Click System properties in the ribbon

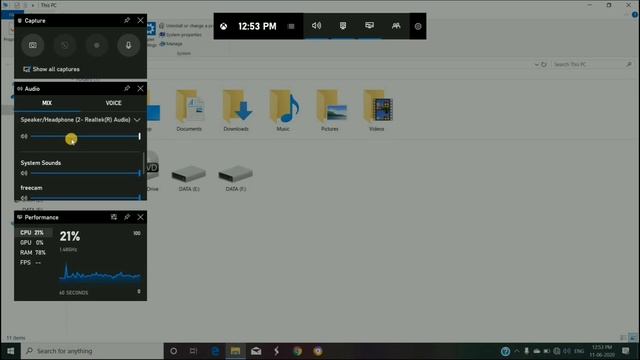pos(180,35)
